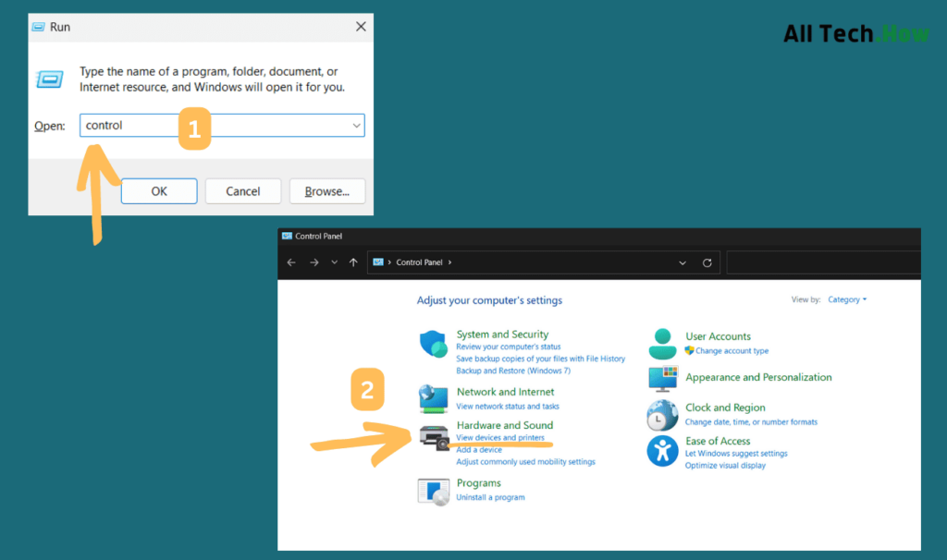Expand recent locations chevron beside Forward arrow

[x=334, y=262]
